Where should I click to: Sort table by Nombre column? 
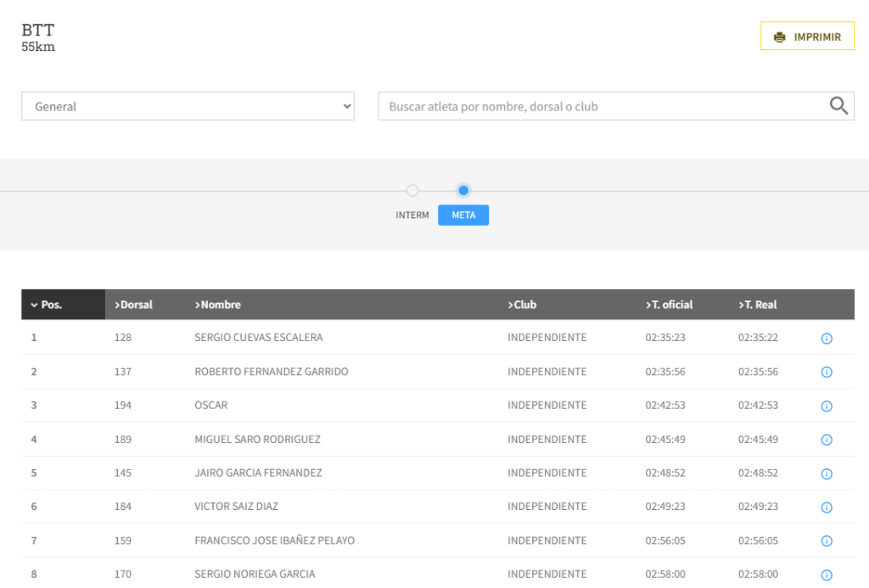(218, 305)
